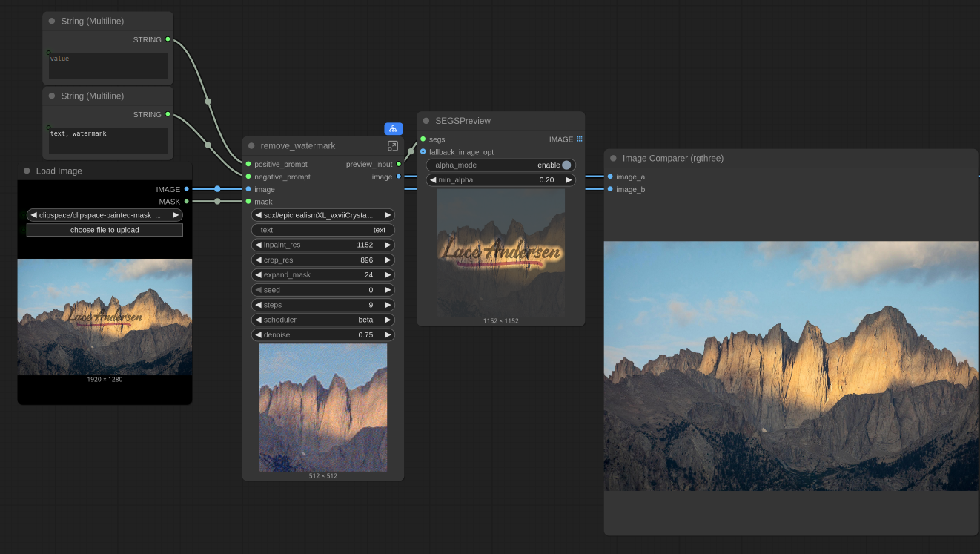Collapse the SEGSPreview node via its title dot
This screenshot has width=980, height=554.
click(426, 121)
